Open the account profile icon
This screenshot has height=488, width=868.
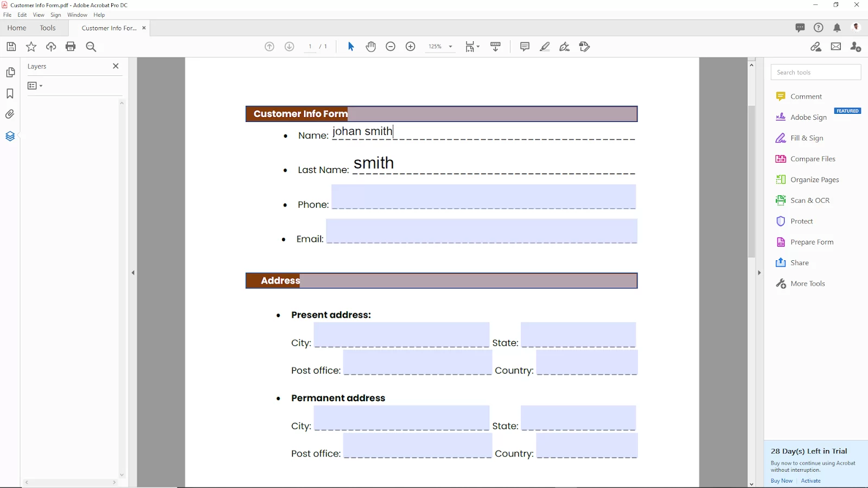click(x=857, y=28)
